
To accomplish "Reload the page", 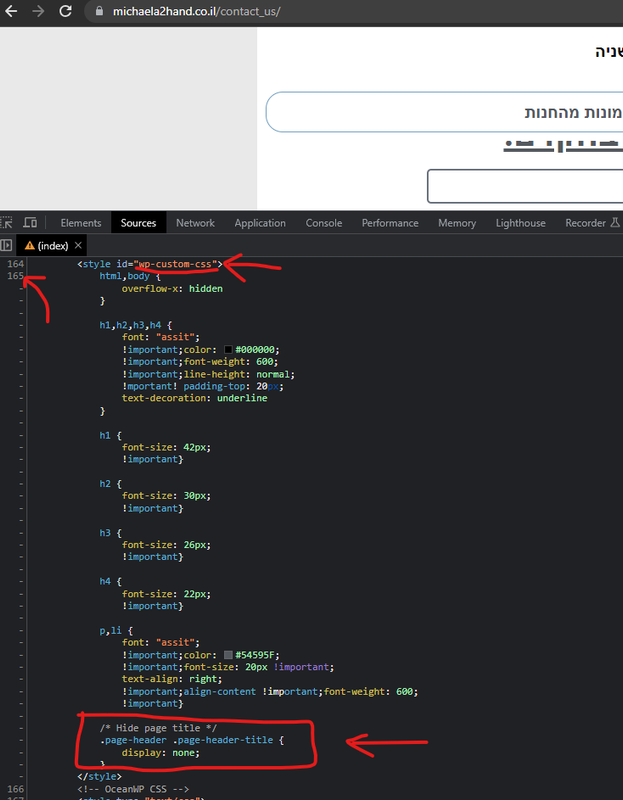I will point(65,11).
